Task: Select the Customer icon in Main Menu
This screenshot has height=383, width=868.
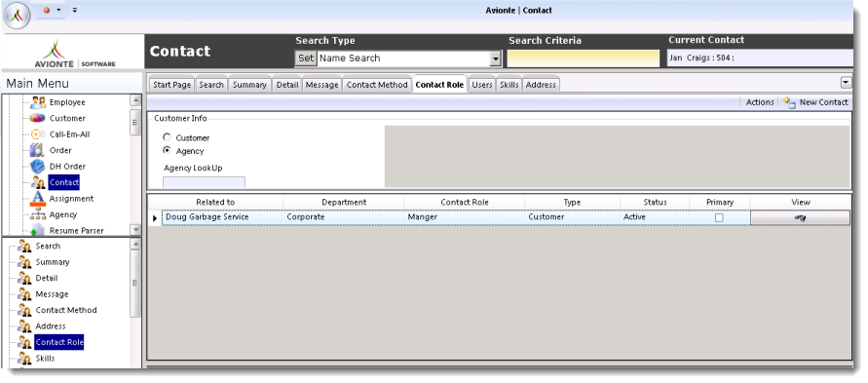Action: click(38, 118)
